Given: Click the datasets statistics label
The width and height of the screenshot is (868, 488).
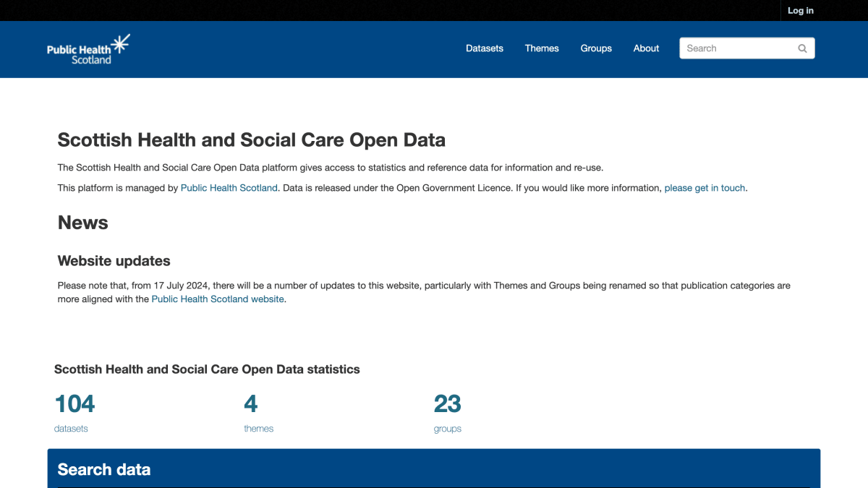Looking at the screenshot, I should click(x=71, y=429).
